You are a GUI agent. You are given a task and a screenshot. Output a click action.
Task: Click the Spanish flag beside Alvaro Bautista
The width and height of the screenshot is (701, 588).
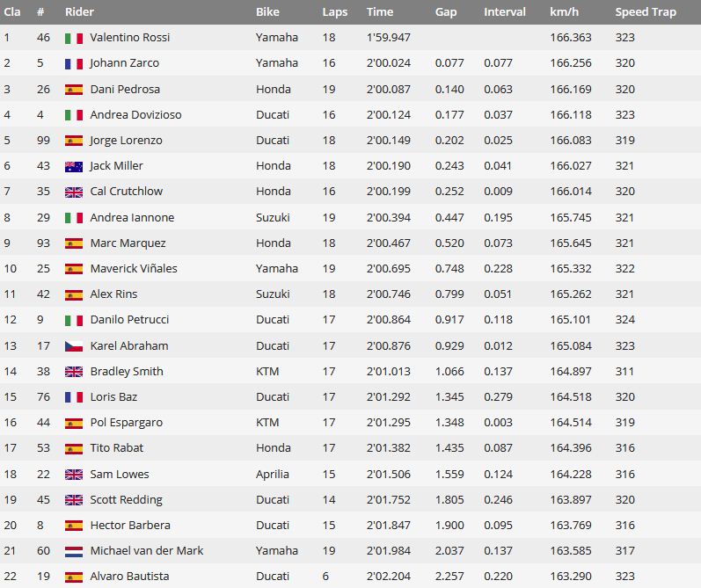[74, 577]
